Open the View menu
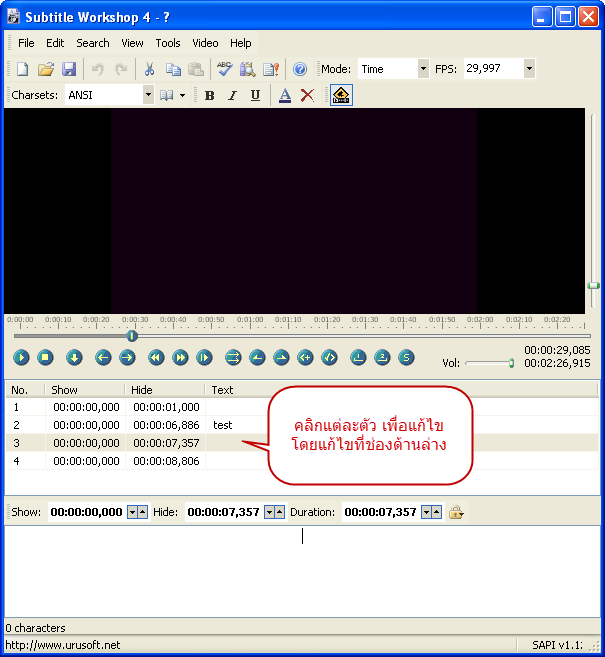This screenshot has height=657, width=605. 132,43
